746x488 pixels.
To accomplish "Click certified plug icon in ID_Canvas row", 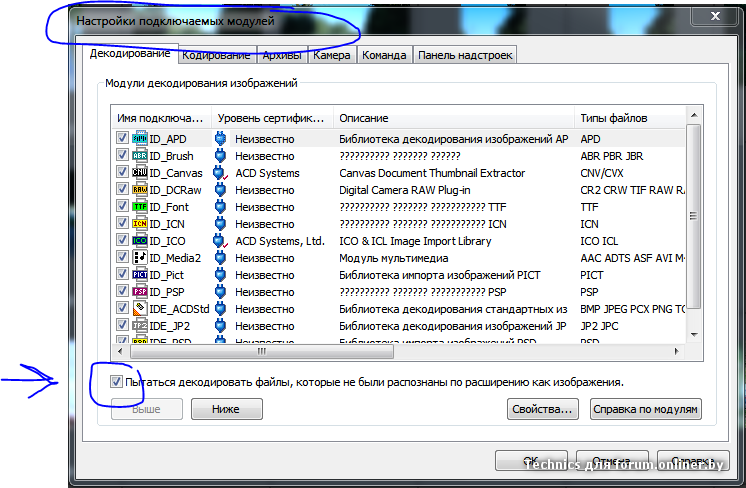I will pyautogui.click(x=220, y=173).
